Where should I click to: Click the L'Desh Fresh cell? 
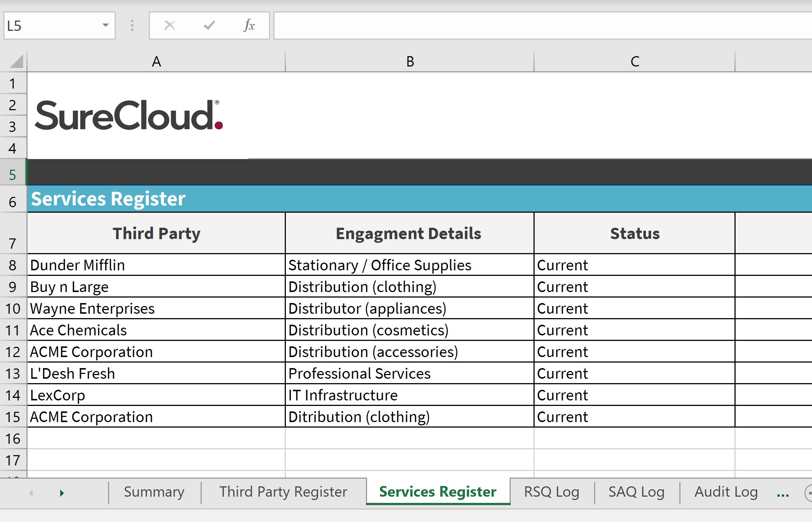click(156, 373)
